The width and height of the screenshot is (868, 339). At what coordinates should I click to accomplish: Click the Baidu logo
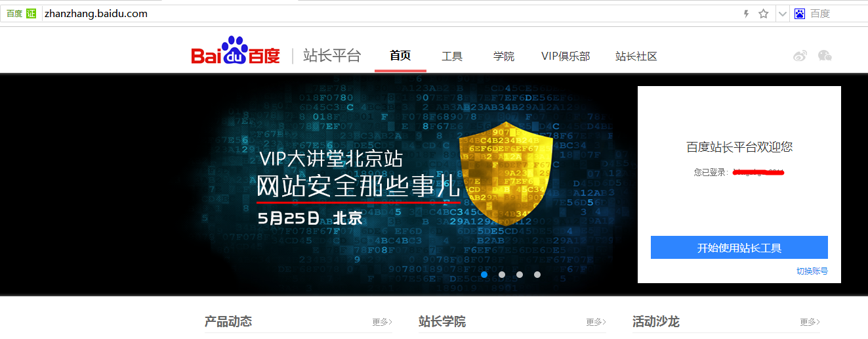click(x=236, y=51)
